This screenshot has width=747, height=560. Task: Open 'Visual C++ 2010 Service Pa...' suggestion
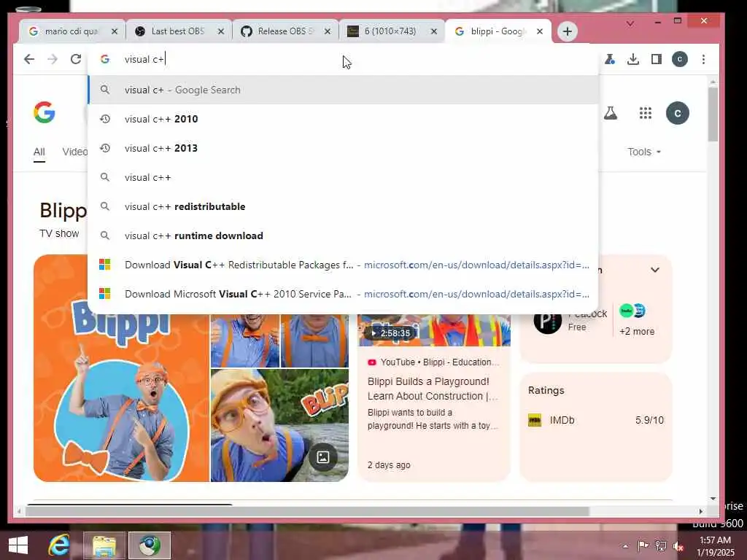(x=343, y=294)
